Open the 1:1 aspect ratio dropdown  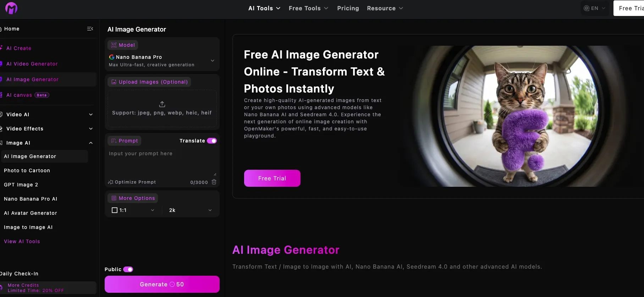[133, 210]
